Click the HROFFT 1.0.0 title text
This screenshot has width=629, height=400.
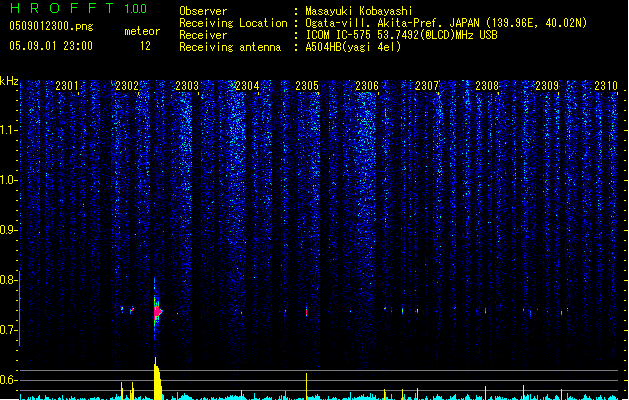(x=79, y=8)
